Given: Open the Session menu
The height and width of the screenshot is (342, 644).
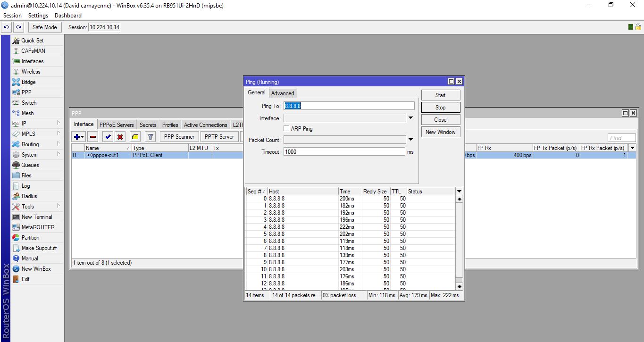Looking at the screenshot, I should click(x=12, y=16).
